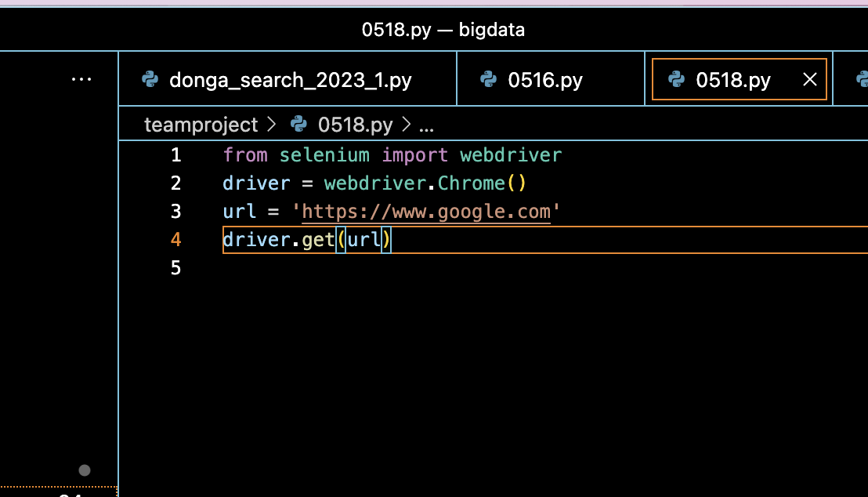Select line number 4 in the gutter

pyautogui.click(x=175, y=240)
